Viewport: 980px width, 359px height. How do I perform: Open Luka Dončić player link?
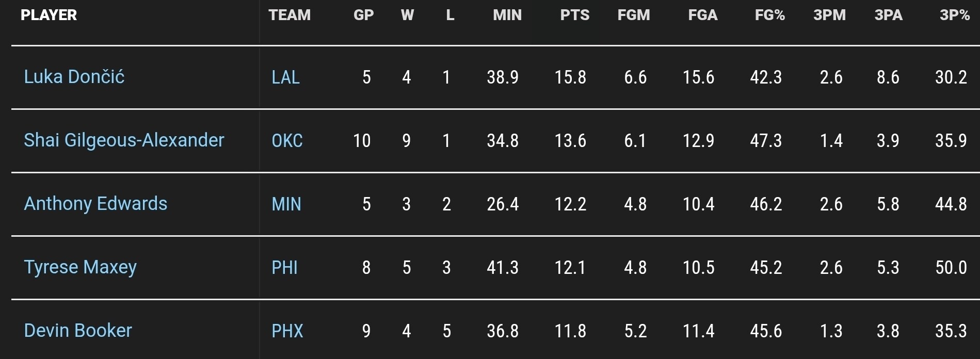click(74, 77)
